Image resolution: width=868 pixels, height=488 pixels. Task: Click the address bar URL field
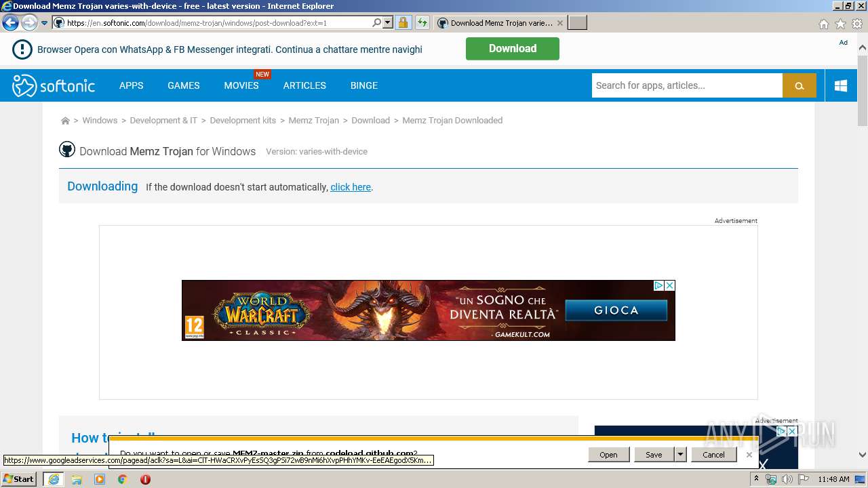(x=218, y=23)
